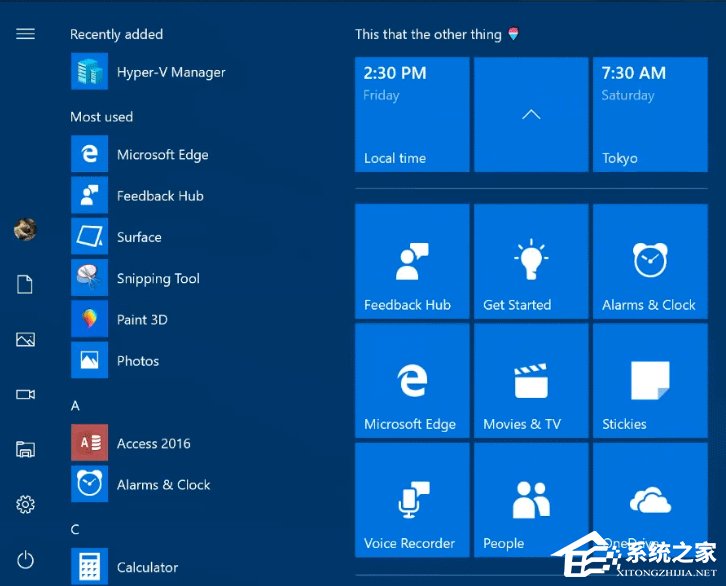This screenshot has height=586, width=726.
Task: Open the hamburger menu at top left
Action: pyautogui.click(x=25, y=34)
